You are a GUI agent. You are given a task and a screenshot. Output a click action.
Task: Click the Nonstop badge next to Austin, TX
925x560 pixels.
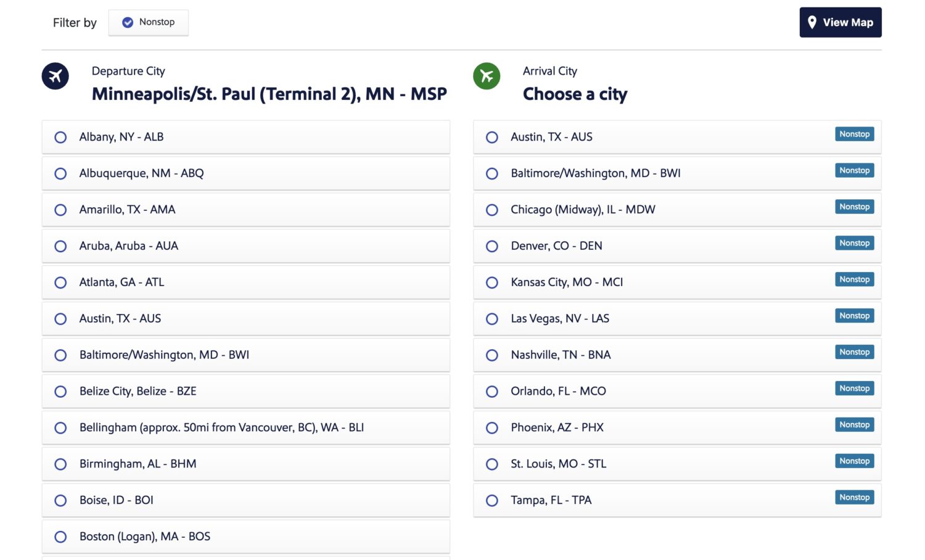click(854, 134)
